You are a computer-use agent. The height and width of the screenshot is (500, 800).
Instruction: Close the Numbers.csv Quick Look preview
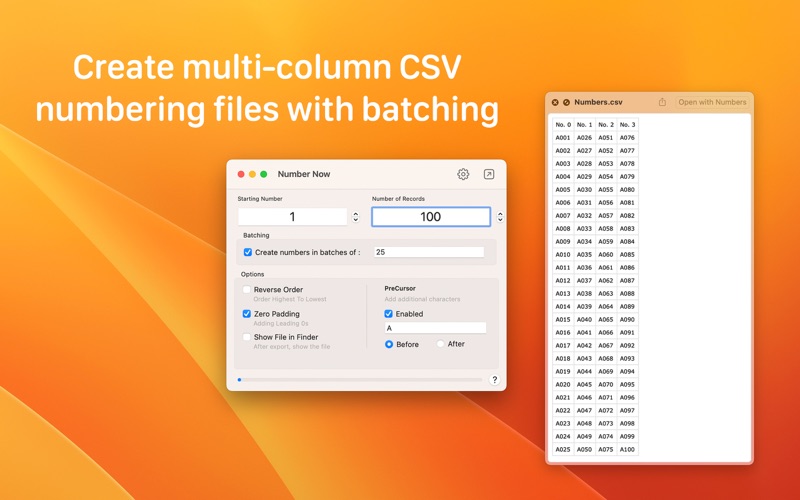click(555, 102)
